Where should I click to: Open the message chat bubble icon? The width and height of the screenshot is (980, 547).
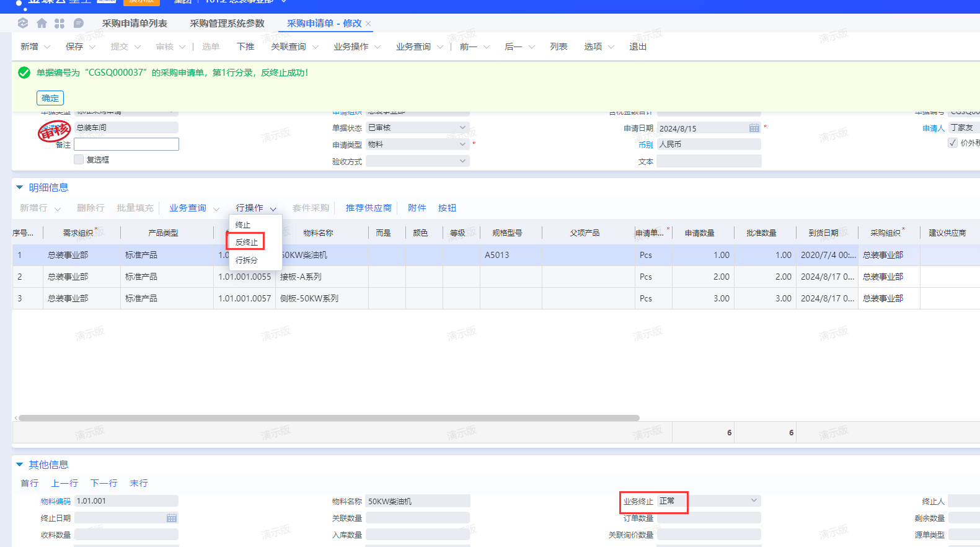(78, 23)
